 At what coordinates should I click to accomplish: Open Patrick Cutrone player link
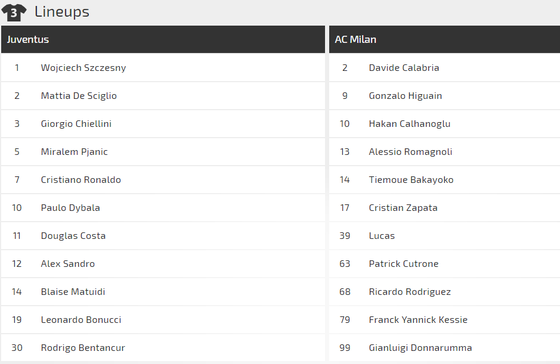[404, 264]
